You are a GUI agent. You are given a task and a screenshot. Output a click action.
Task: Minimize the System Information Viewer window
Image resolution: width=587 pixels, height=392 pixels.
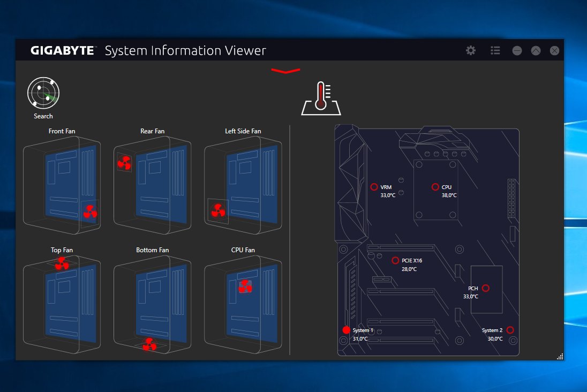click(517, 51)
